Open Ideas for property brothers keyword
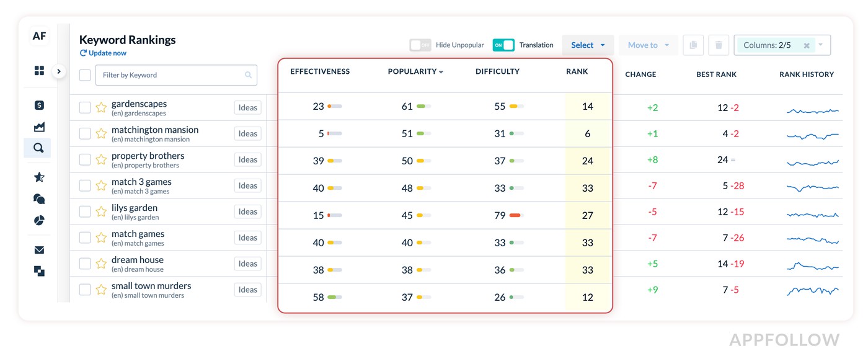 click(247, 160)
